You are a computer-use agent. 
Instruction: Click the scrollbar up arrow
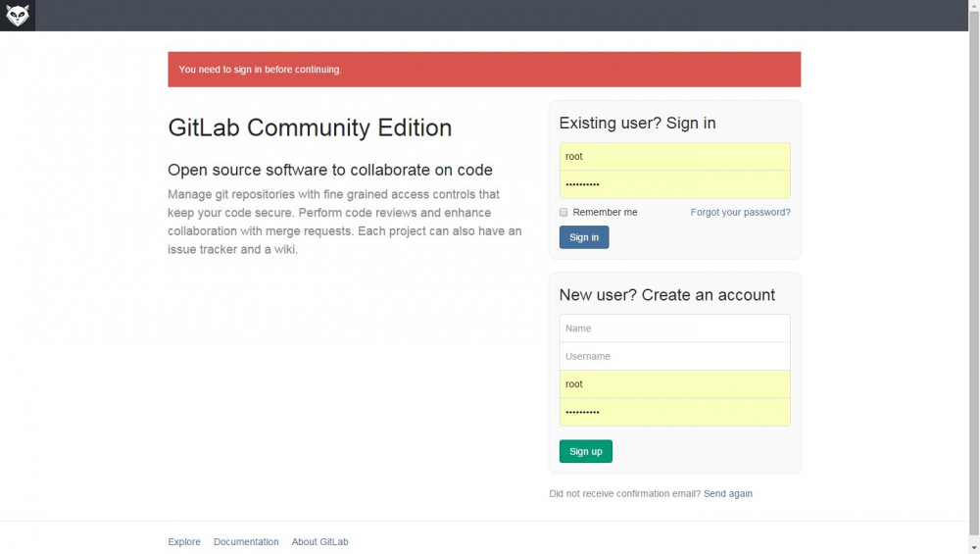974,6
